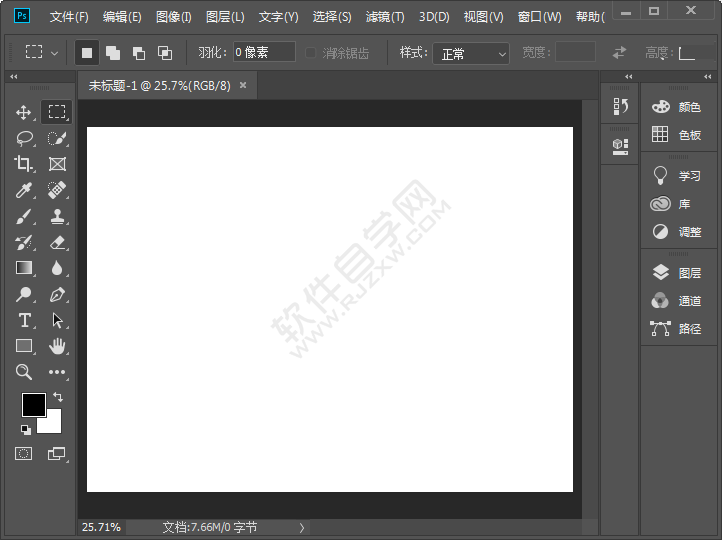722x540 pixels.
Task: Enable Add to selection mode in options bar
Action: click(x=112, y=53)
